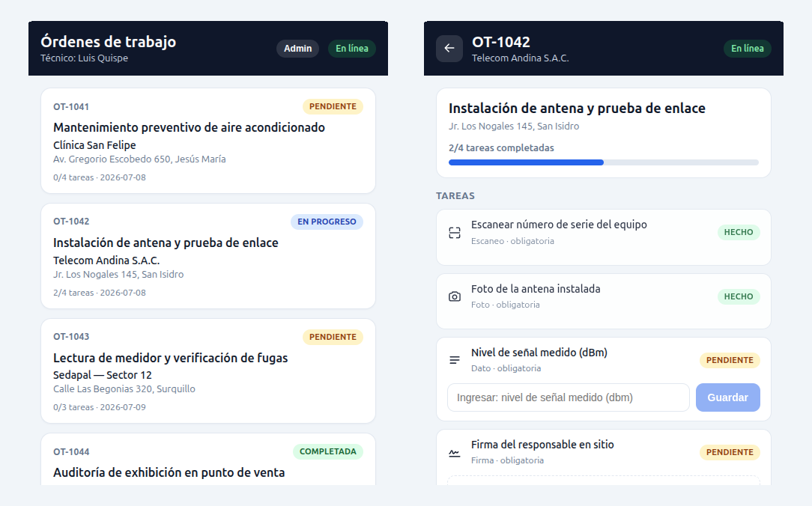Viewport: 812px width, 506px height.
Task: Click PENDIENTE badge on OT-1043
Action: 333,337
